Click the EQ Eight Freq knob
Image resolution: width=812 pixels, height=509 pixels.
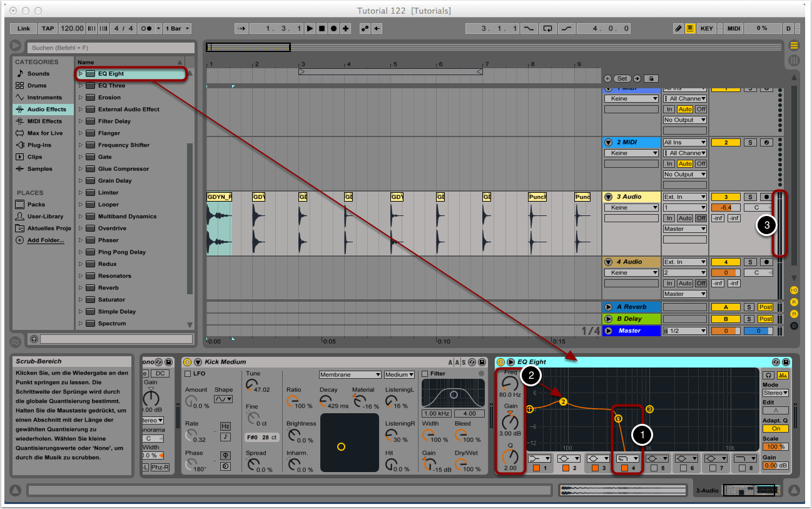[510, 383]
